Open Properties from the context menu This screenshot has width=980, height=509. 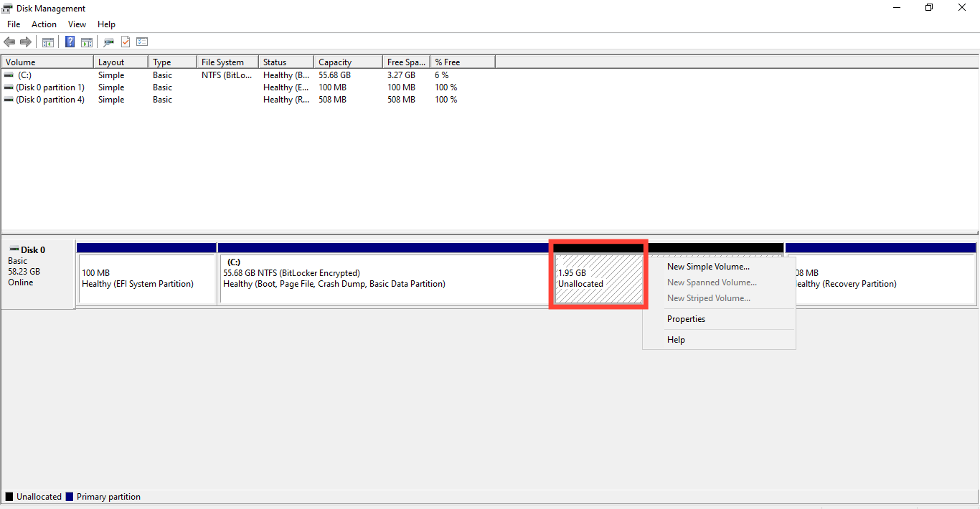pyautogui.click(x=686, y=318)
